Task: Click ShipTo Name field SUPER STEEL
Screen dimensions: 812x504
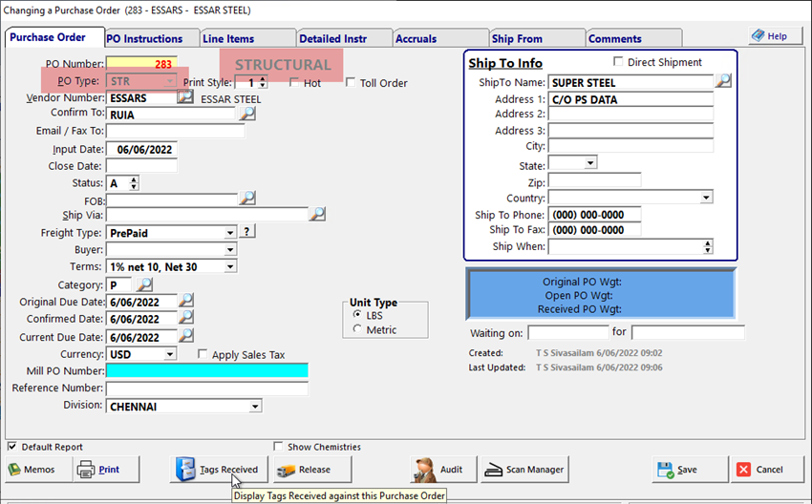Action: (x=630, y=82)
